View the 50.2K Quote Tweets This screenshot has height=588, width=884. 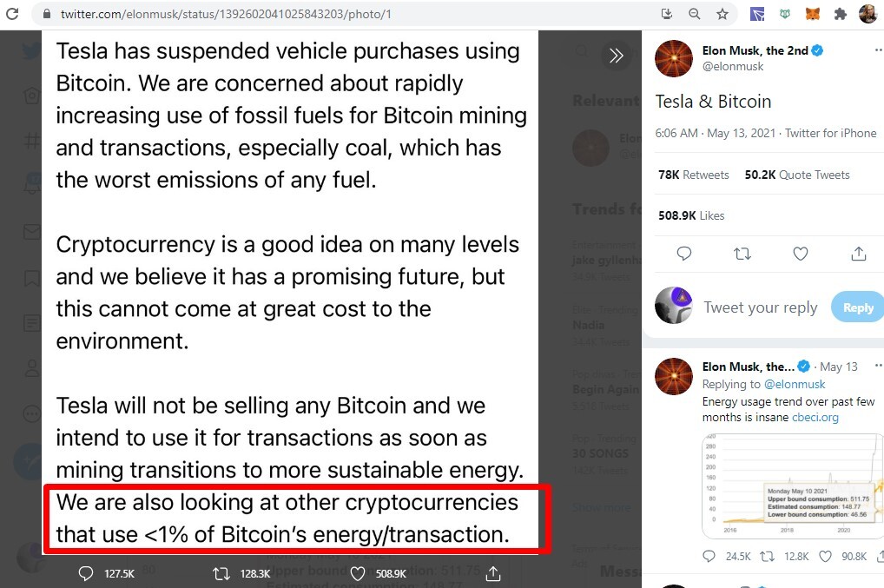pyautogui.click(x=797, y=175)
